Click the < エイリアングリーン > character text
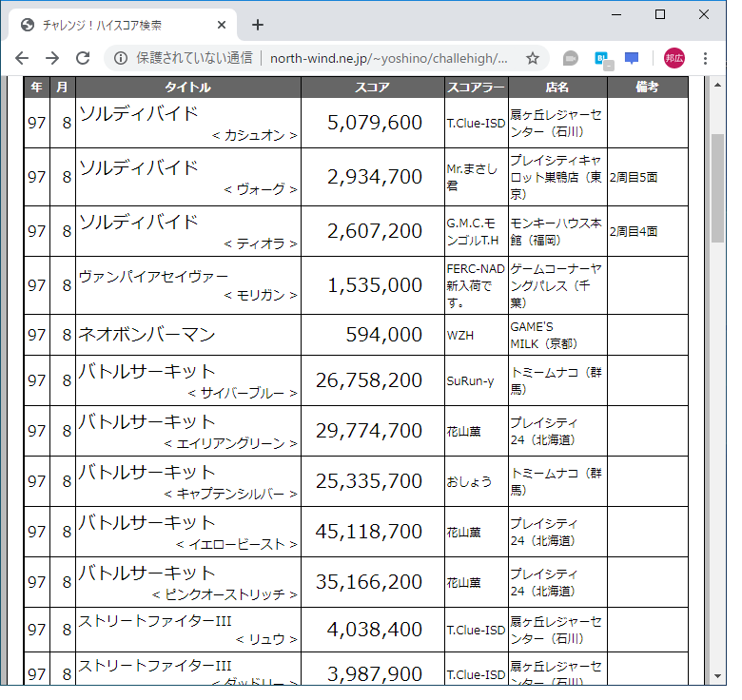 pyautogui.click(x=230, y=443)
